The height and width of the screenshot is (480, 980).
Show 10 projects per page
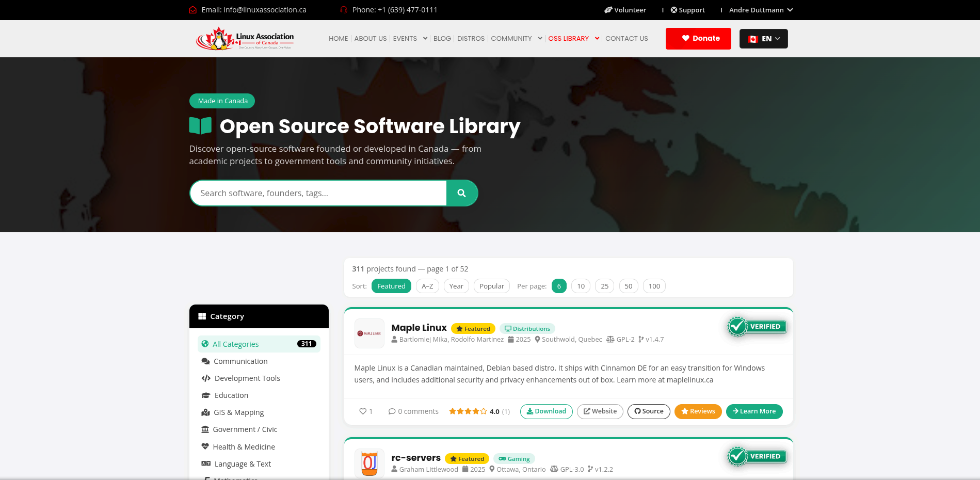click(581, 286)
